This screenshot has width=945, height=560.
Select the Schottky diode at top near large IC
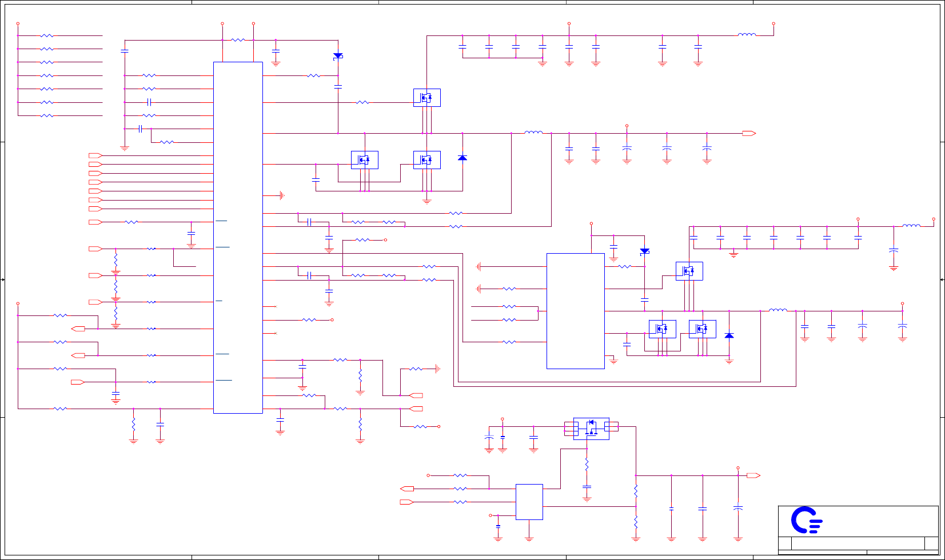338,56
